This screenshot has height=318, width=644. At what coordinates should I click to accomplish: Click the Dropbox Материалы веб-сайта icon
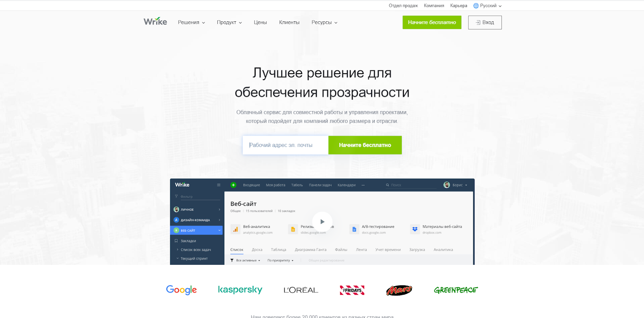pos(415,229)
